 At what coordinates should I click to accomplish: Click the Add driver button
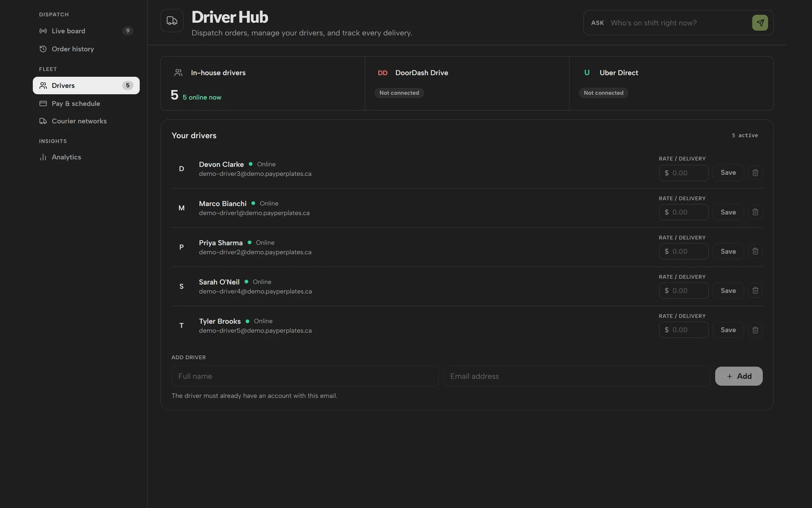click(x=739, y=376)
